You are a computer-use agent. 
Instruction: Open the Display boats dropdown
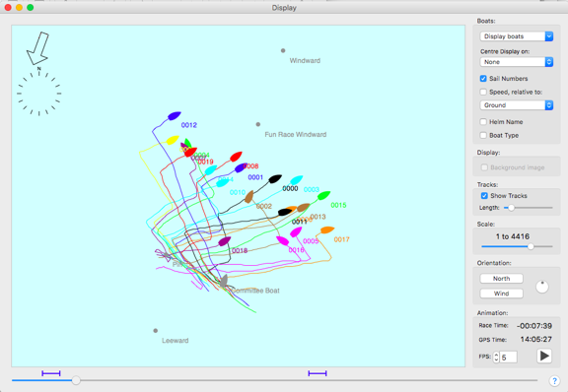(516, 36)
